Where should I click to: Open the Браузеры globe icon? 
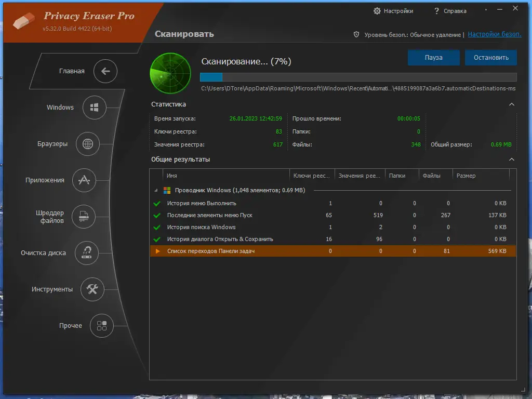(87, 144)
